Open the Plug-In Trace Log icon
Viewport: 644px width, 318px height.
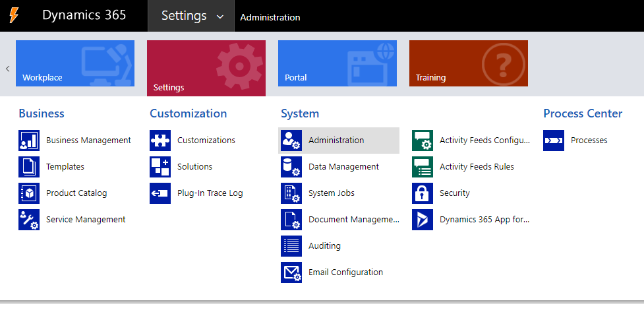pos(160,193)
